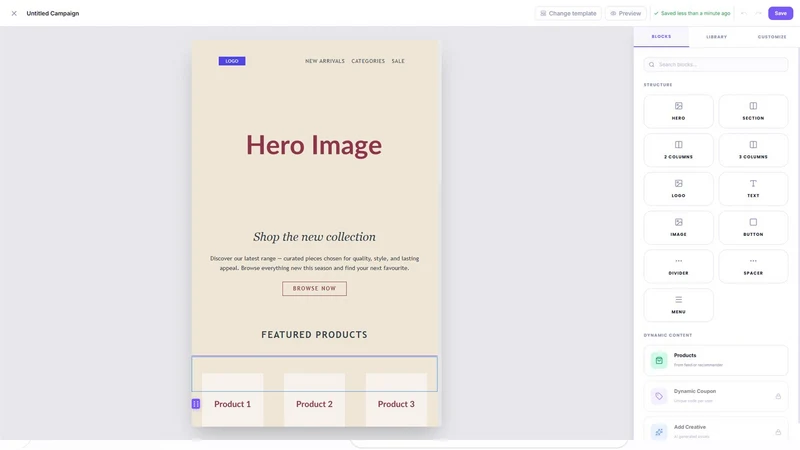Click the purple column drag handle icon
Viewport: 800px width, 450px height.
click(x=196, y=404)
